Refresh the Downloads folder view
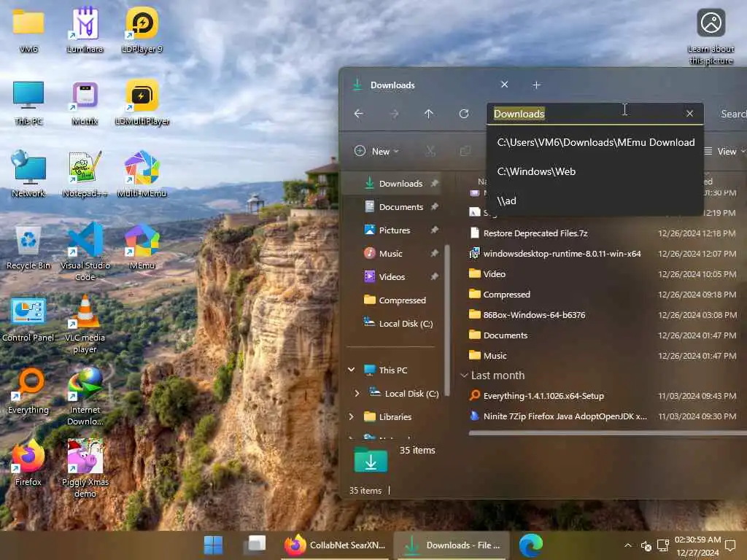The width and height of the screenshot is (747, 560). [464, 114]
